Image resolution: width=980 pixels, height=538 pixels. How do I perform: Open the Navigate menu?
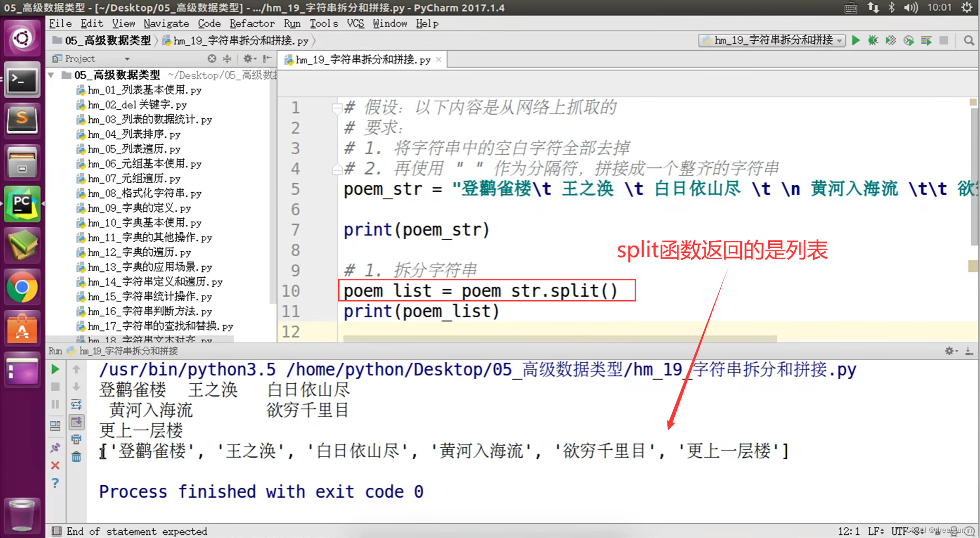click(x=166, y=23)
